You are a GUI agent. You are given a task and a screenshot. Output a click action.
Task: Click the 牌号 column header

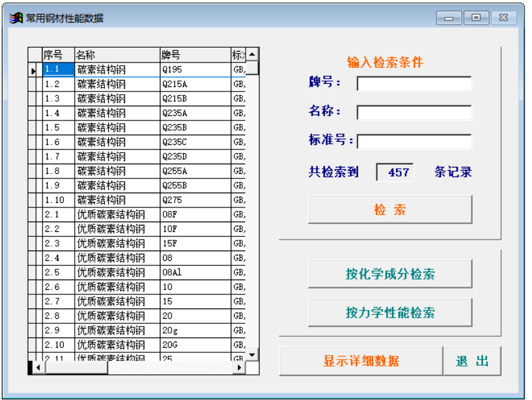tap(195, 55)
